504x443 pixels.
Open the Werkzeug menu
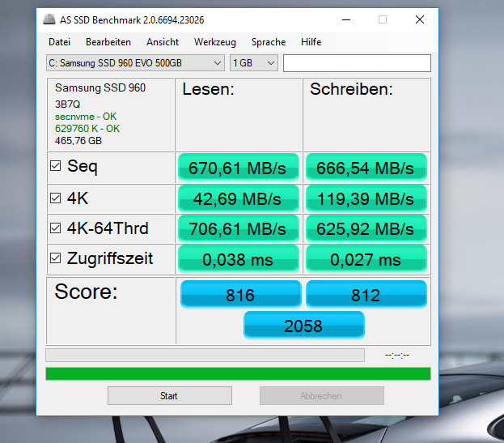point(215,42)
